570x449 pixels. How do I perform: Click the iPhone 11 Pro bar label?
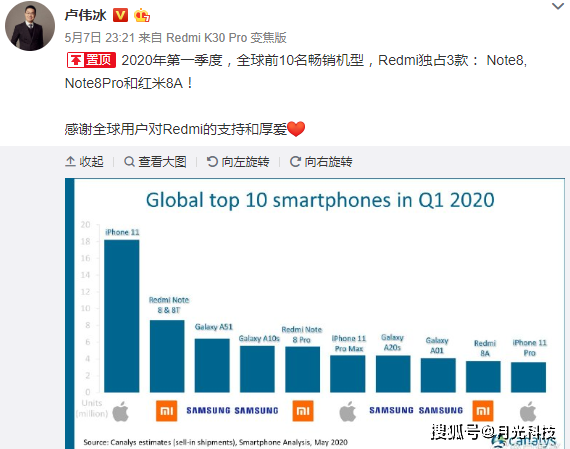[529, 348]
